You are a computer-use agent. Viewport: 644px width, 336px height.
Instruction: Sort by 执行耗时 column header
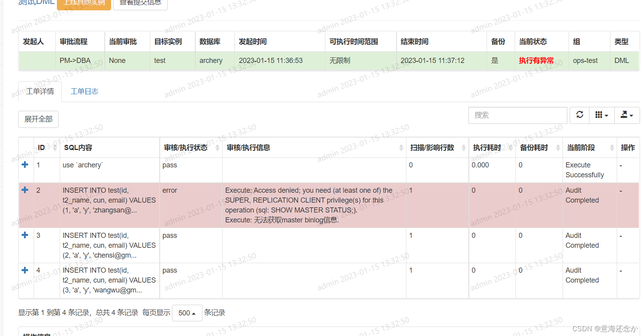coord(492,148)
